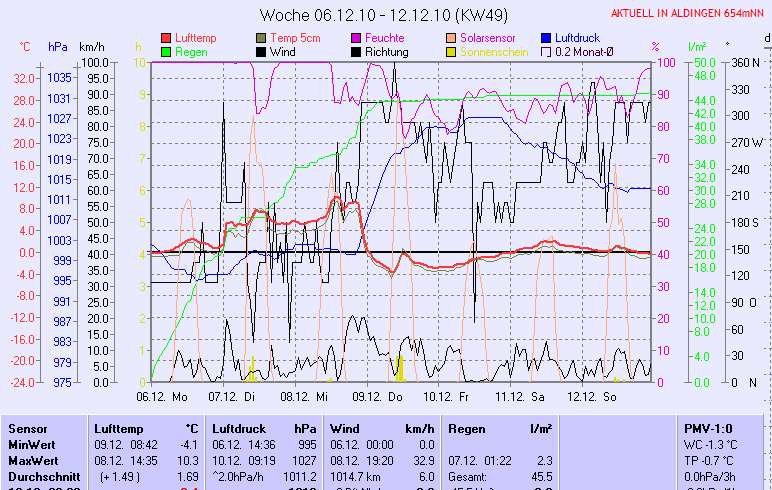Click the red AKTUELL IN ALDINGEN 654mNN text

689,13
